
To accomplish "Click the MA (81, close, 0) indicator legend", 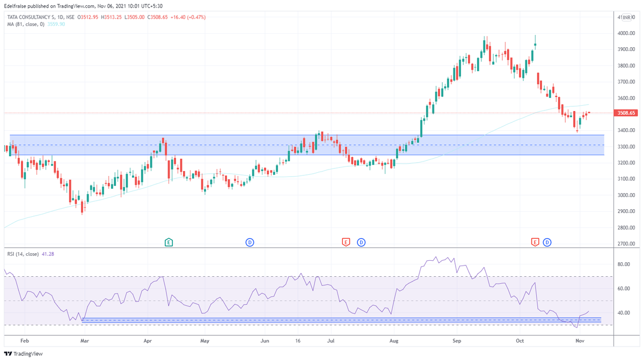I will click(x=26, y=24).
